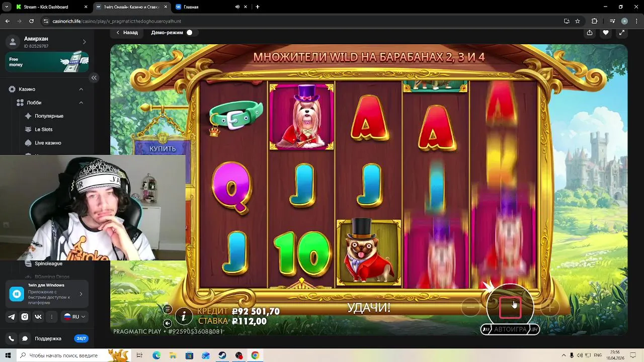Image resolution: width=644 pixels, height=362 pixels.
Task: View site information icon in address bar
Action: [x=46, y=21]
